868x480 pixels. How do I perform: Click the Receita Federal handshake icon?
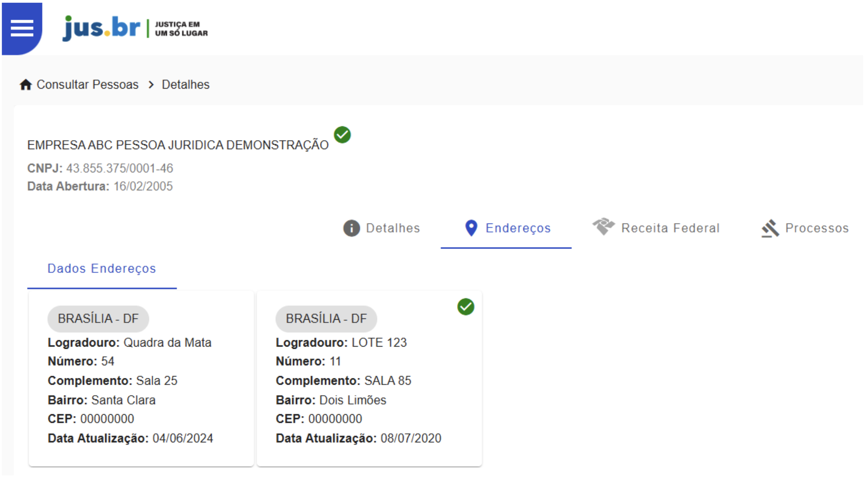pos(603,227)
